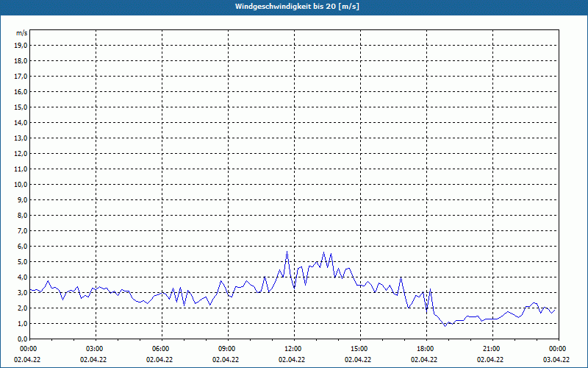The height and width of the screenshot is (368, 588).
Task: Click the 9,0 y-axis label
Action: click(x=22, y=199)
